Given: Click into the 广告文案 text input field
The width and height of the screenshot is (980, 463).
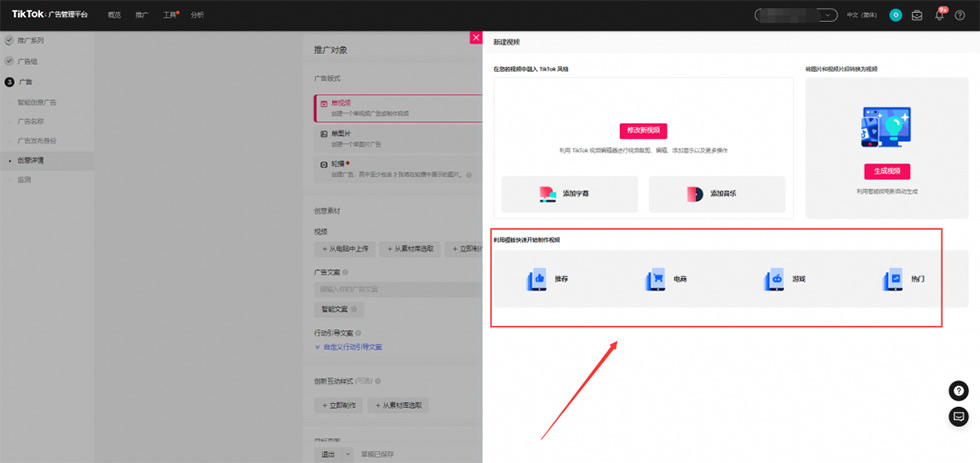Looking at the screenshot, I should (x=396, y=289).
